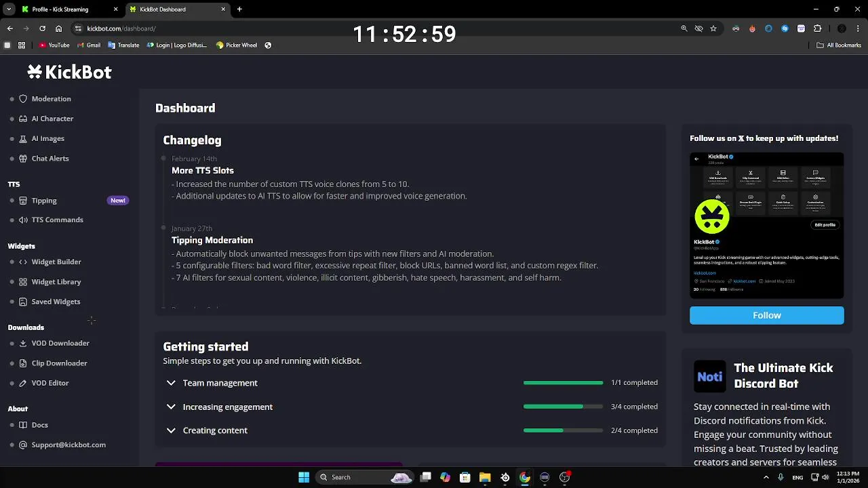Open Windows Start menu
The height and width of the screenshot is (488, 868).
click(304, 477)
